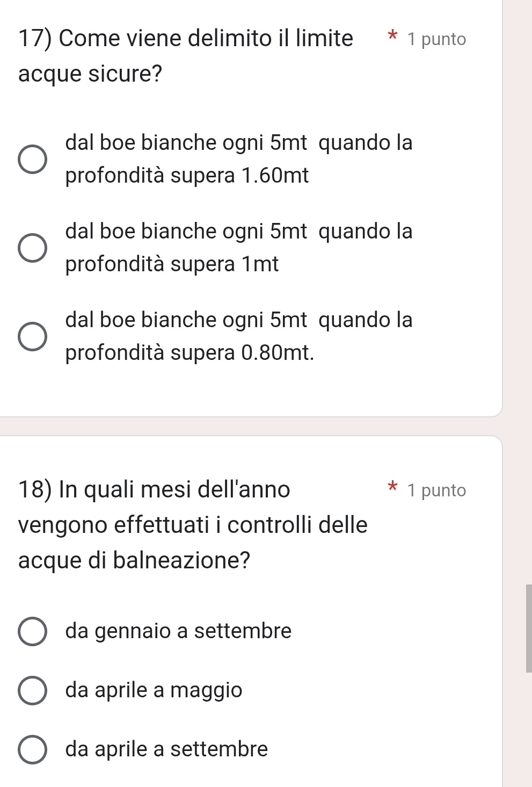The height and width of the screenshot is (787, 532).
Task: Choose the 'da gennaio a settembre' radio button
Action: [32, 631]
